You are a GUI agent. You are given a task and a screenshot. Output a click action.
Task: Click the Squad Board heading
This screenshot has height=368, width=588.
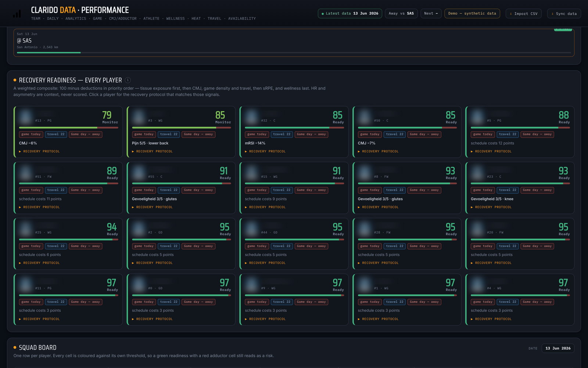click(37, 348)
